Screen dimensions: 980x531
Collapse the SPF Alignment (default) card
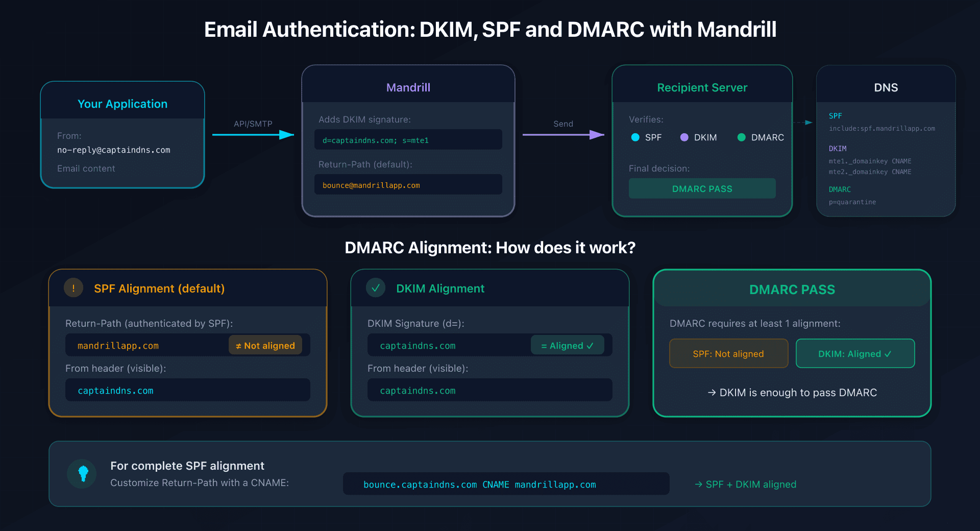(x=159, y=288)
